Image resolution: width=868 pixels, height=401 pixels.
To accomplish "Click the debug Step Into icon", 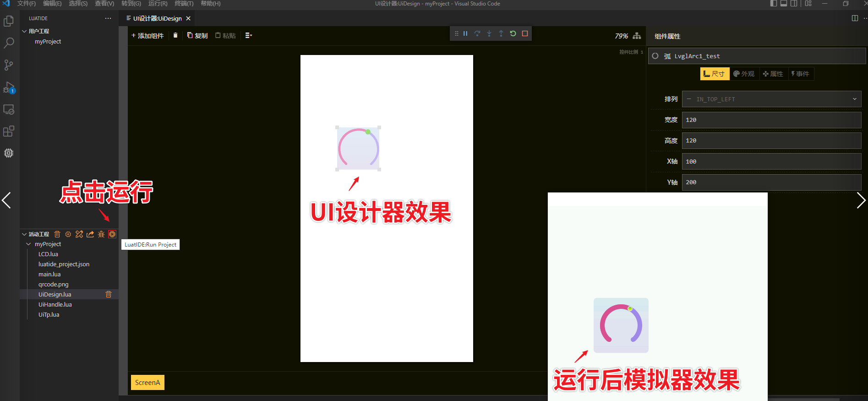I will pos(489,33).
